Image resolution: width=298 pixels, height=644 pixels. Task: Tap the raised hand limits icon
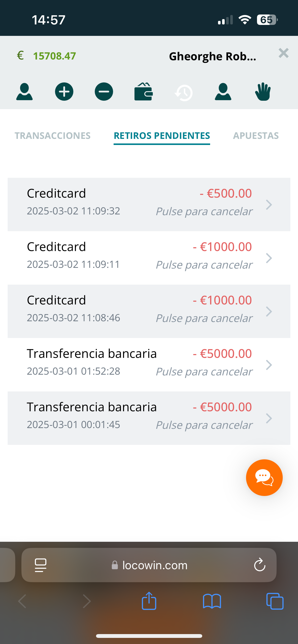[x=263, y=92]
